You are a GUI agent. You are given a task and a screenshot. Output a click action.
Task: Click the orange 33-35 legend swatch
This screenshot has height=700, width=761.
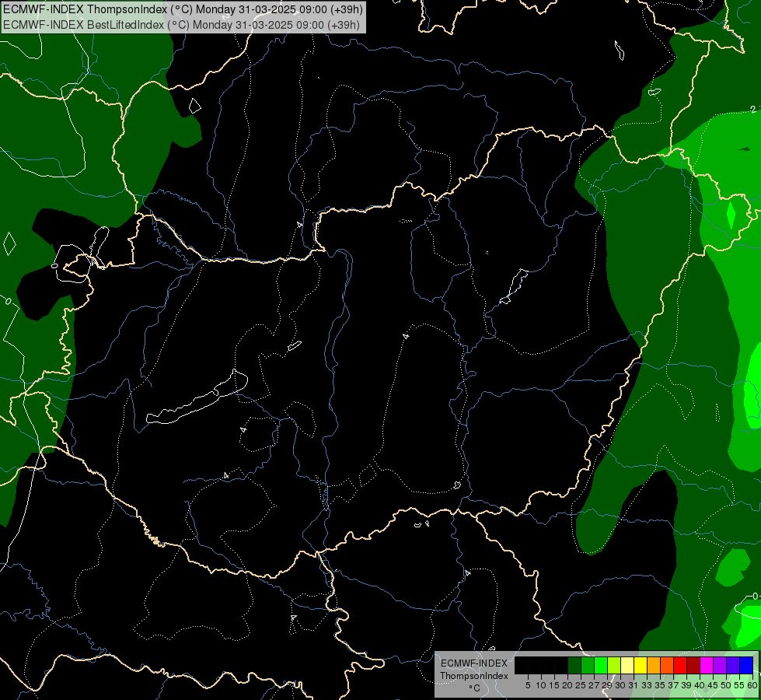click(x=654, y=665)
